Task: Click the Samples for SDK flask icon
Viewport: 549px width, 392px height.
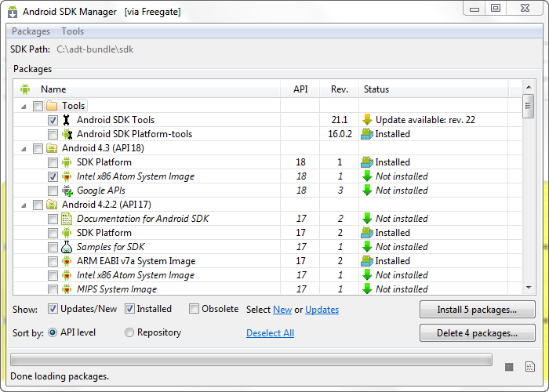Action: click(x=67, y=247)
